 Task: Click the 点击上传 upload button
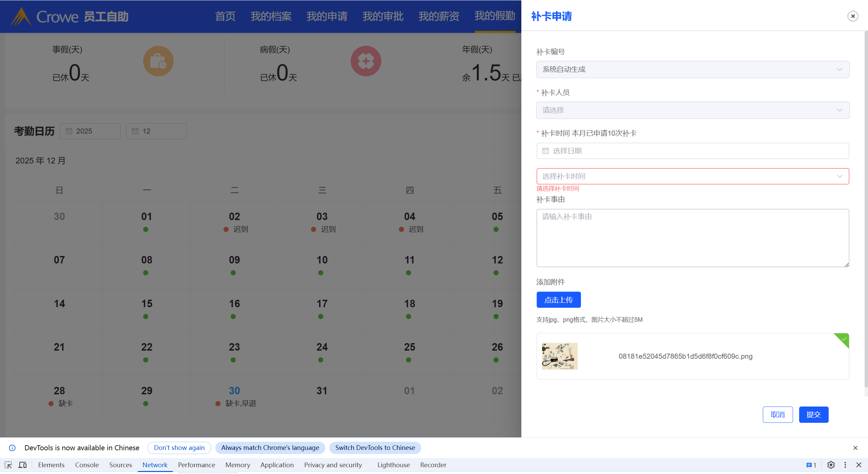tap(558, 300)
